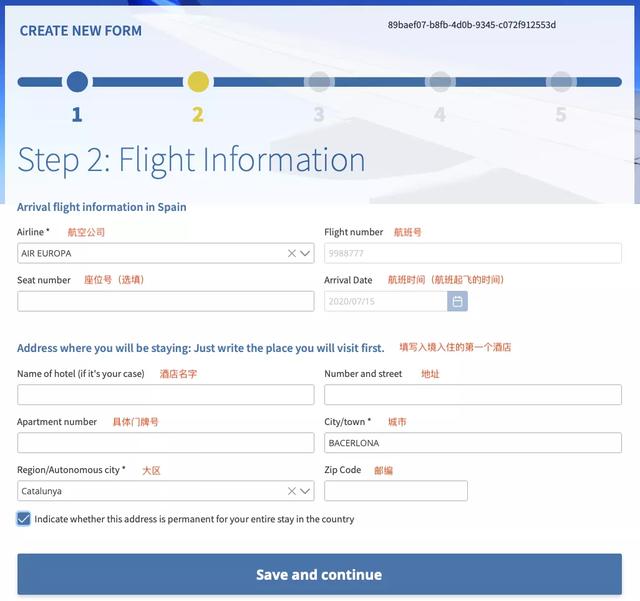This screenshot has height=601, width=640.
Task: Focus the Number and street field
Action: (473, 395)
